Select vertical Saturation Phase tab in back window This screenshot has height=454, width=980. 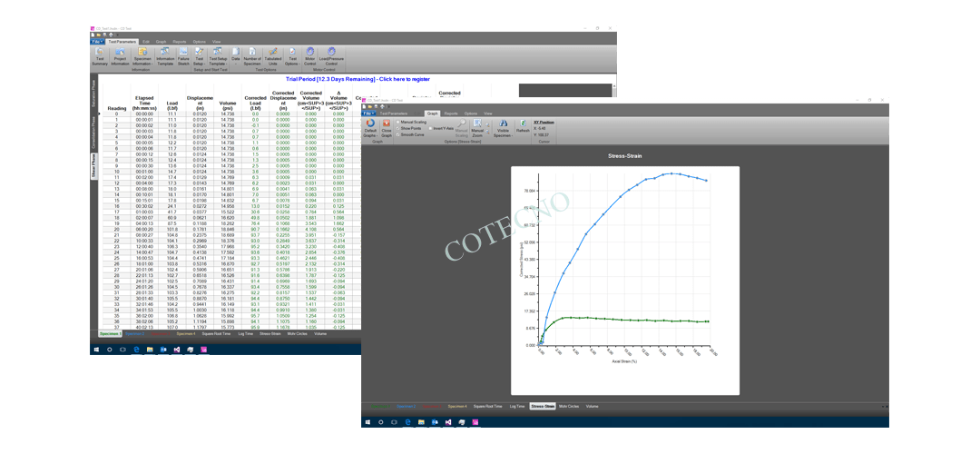pyautogui.click(x=94, y=94)
